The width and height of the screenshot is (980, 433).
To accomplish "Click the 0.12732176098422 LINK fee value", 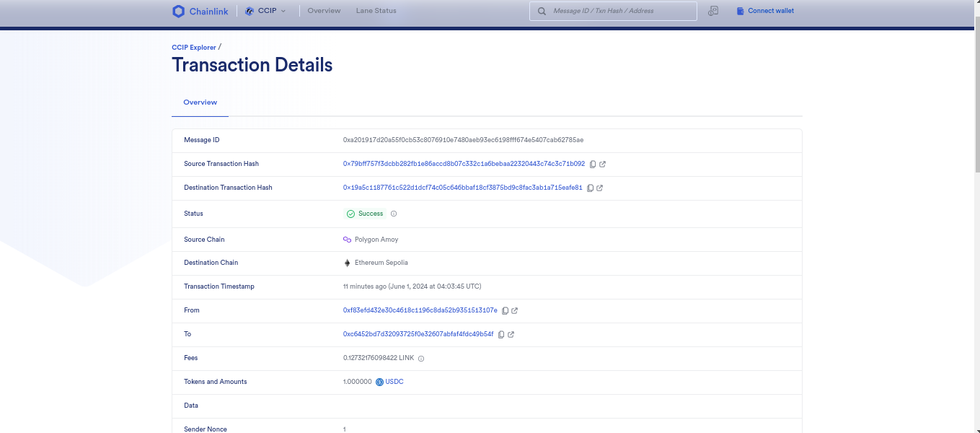I will coord(379,358).
